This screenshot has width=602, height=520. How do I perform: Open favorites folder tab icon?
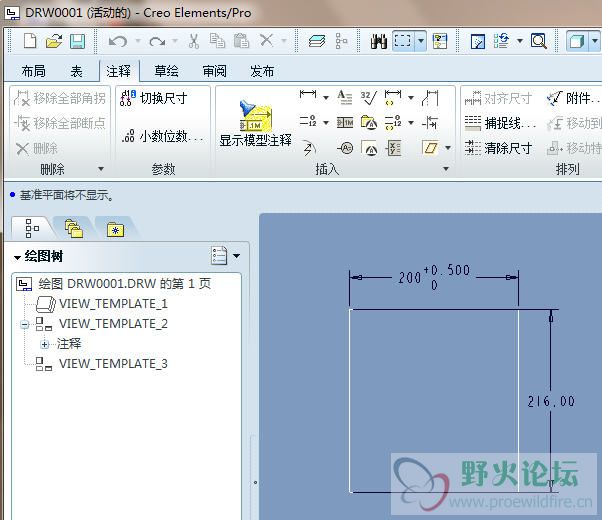[x=115, y=229]
